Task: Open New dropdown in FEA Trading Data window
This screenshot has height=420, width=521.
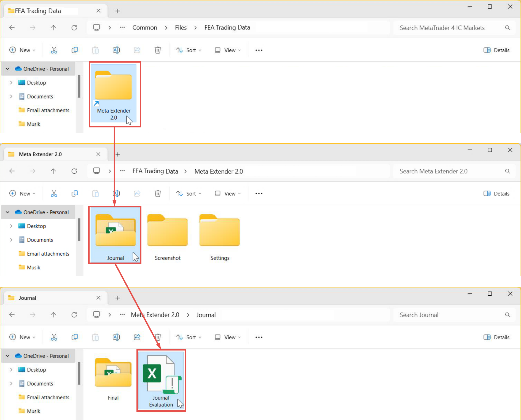Action: coord(22,50)
